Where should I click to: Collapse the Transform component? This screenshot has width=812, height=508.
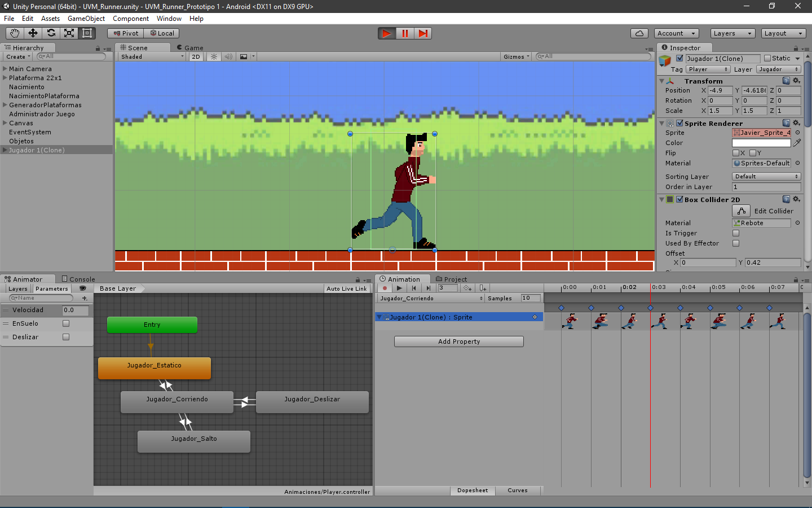coord(662,81)
